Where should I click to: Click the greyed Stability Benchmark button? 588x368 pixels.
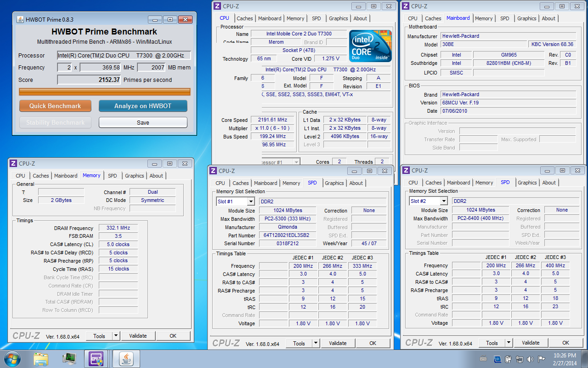tap(55, 123)
